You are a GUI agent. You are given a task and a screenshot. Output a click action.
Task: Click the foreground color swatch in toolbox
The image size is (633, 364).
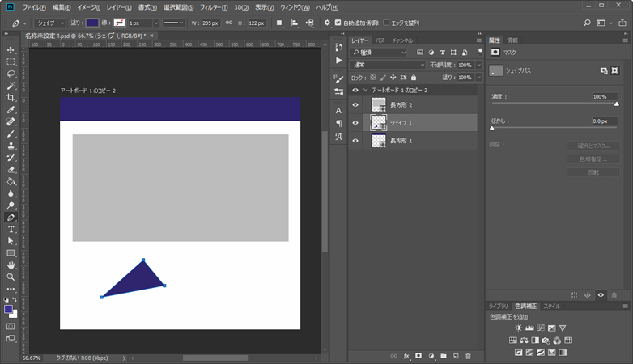pyautogui.click(x=8, y=309)
